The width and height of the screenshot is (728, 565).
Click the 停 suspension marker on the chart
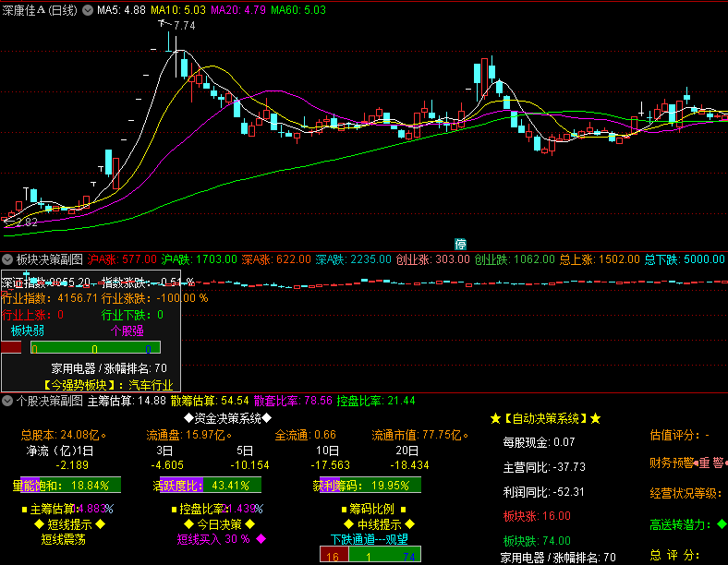tap(460, 244)
